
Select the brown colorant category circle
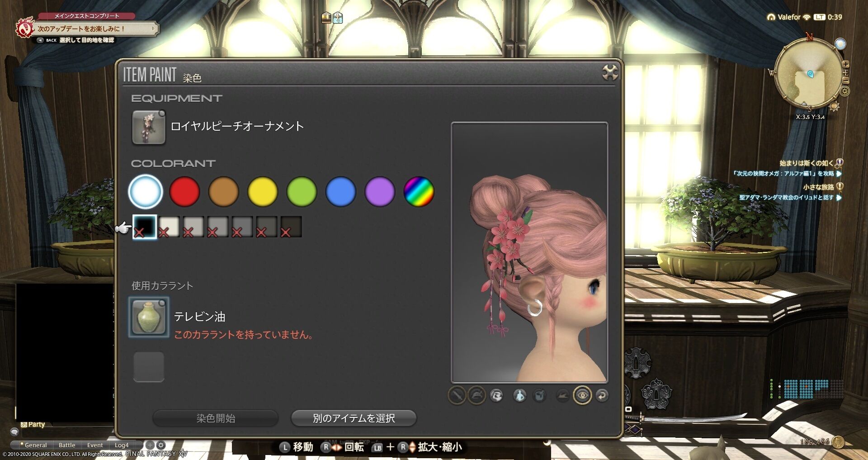pos(223,191)
